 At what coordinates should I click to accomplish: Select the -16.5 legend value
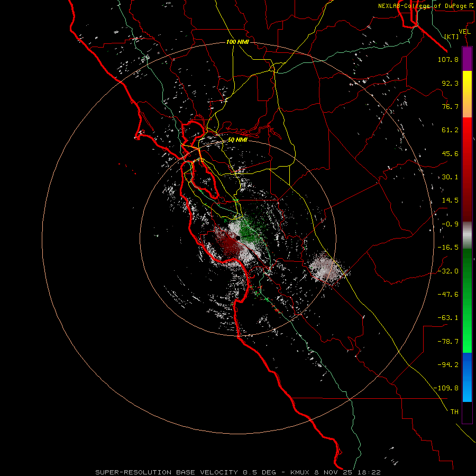pos(448,248)
